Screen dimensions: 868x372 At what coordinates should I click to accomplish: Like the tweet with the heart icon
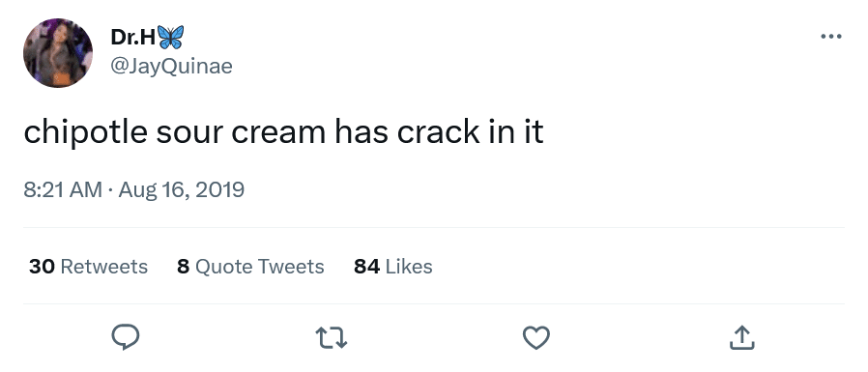click(x=536, y=337)
